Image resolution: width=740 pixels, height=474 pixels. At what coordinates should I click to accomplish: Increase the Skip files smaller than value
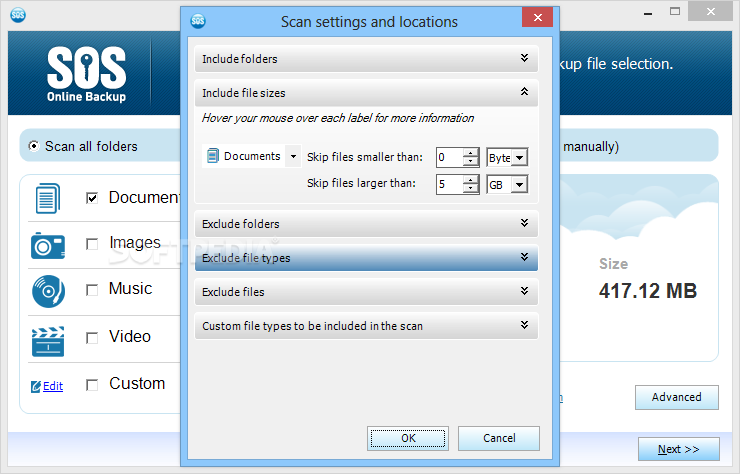471,153
